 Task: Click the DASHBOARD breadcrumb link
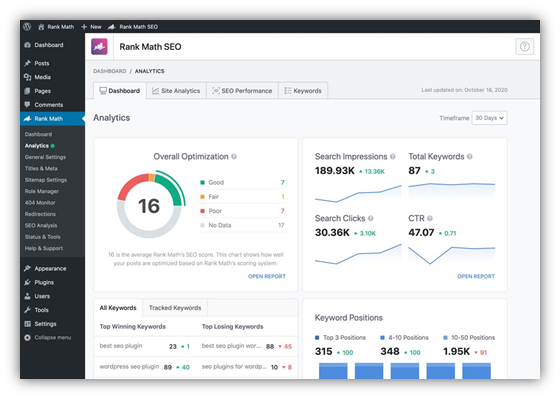(x=109, y=71)
